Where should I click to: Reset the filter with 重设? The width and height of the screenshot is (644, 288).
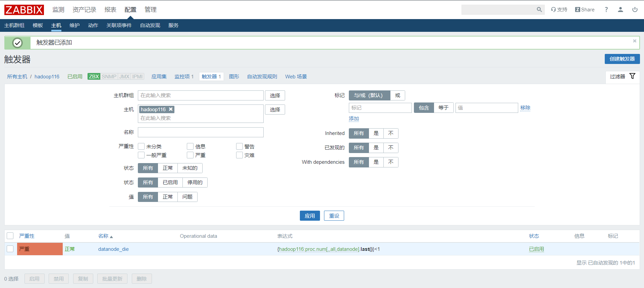pyautogui.click(x=334, y=216)
